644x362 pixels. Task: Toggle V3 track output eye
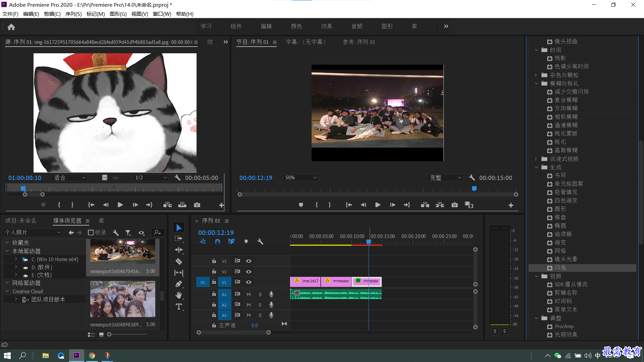[249, 261]
